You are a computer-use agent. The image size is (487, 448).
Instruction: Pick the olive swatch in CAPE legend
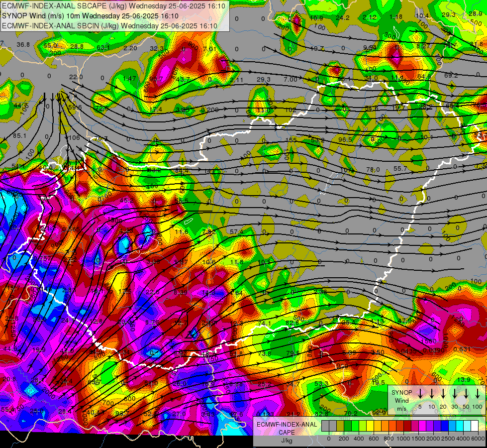(340, 426)
